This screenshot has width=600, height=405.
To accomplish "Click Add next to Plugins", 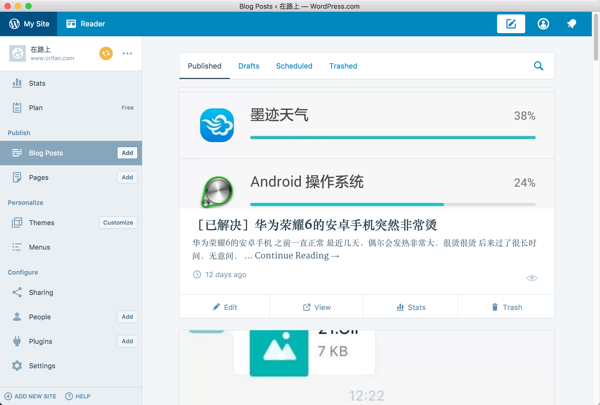I will click(127, 341).
